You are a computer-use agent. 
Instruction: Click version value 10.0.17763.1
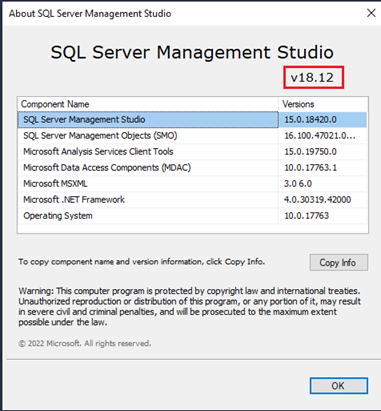[x=310, y=168]
